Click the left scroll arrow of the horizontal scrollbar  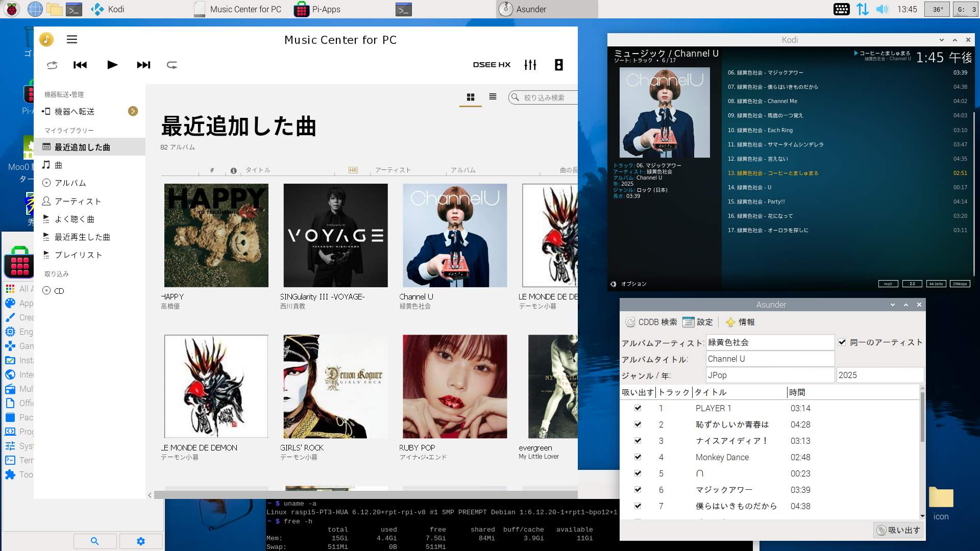coord(150,495)
